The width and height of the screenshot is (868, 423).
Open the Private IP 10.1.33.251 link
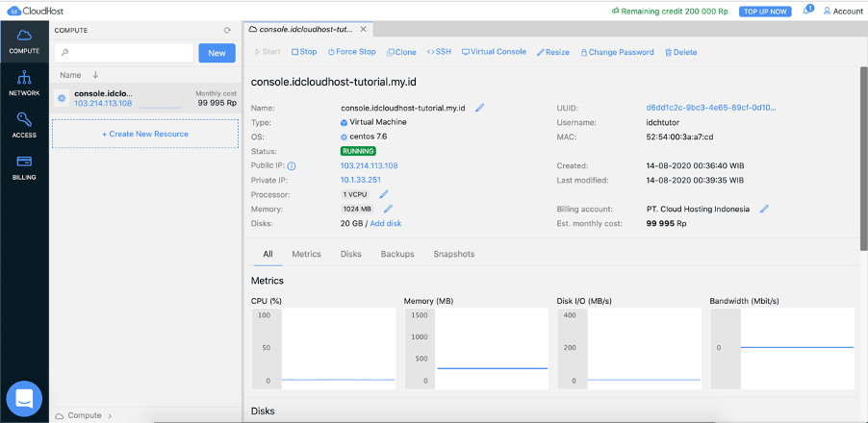pyautogui.click(x=360, y=181)
